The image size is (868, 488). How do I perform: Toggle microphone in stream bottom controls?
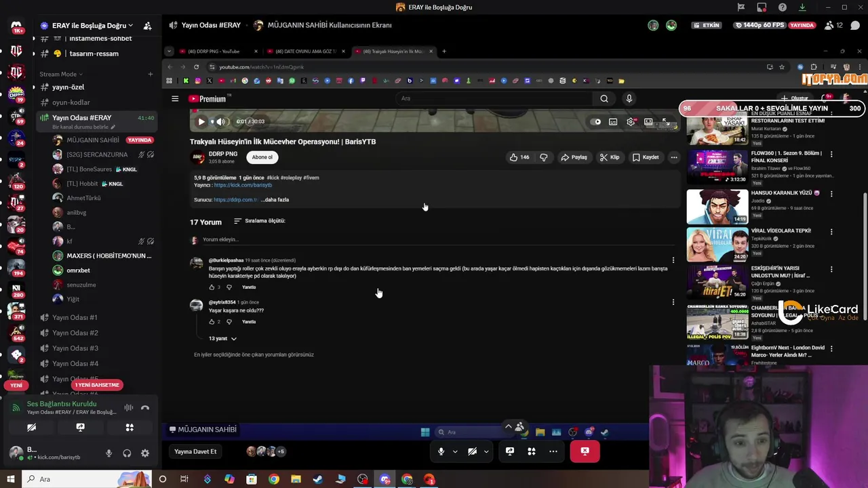441,451
